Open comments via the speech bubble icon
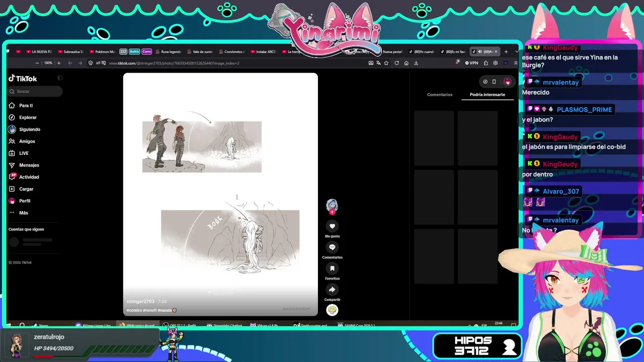The image size is (644, 362). [332, 247]
